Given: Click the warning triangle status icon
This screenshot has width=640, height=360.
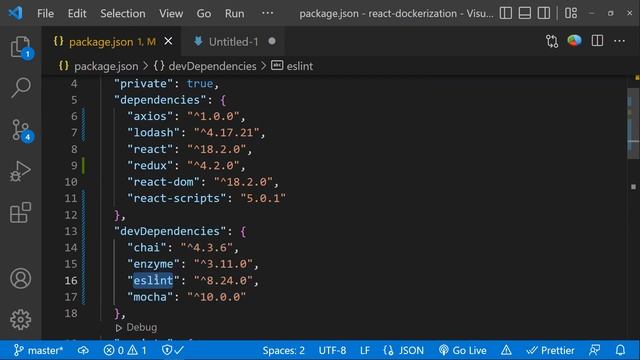Looking at the screenshot, I should click(x=506, y=350).
